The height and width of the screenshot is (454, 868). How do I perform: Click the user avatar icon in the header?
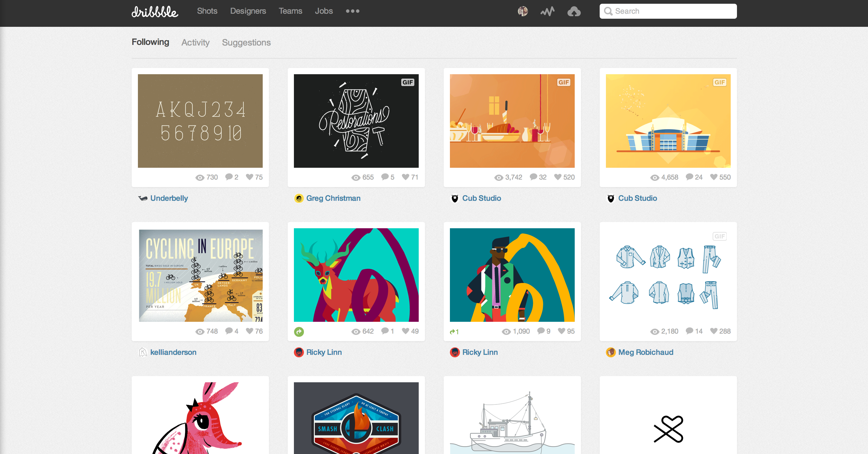(522, 11)
